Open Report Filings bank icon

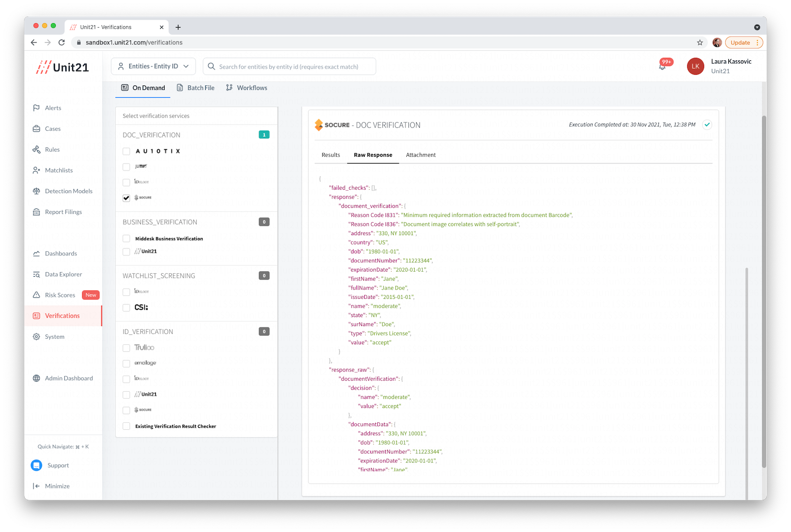[36, 211]
